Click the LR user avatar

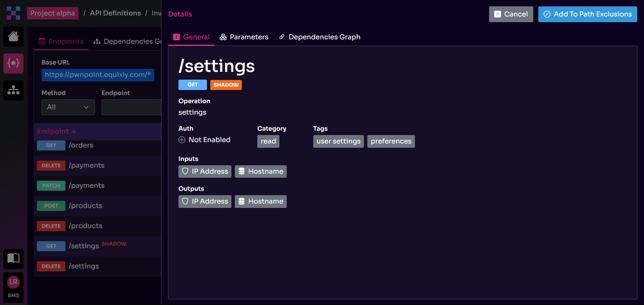point(13,282)
